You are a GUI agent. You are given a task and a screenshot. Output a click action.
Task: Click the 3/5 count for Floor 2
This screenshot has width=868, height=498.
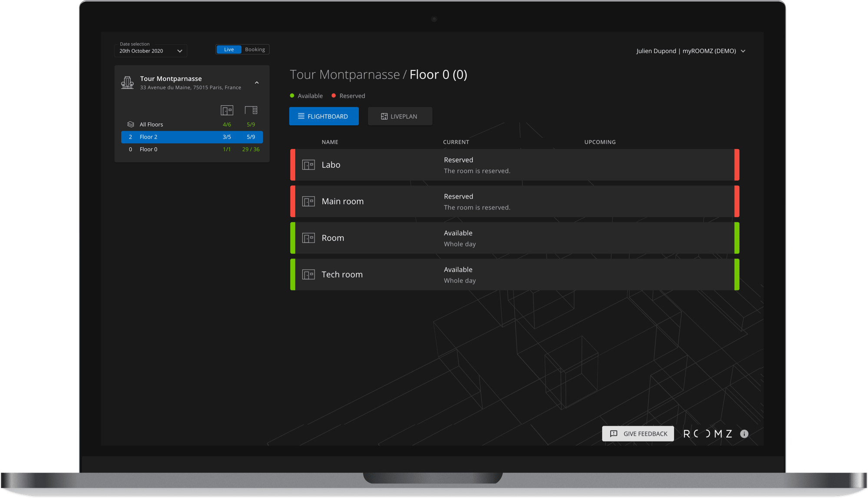(227, 137)
